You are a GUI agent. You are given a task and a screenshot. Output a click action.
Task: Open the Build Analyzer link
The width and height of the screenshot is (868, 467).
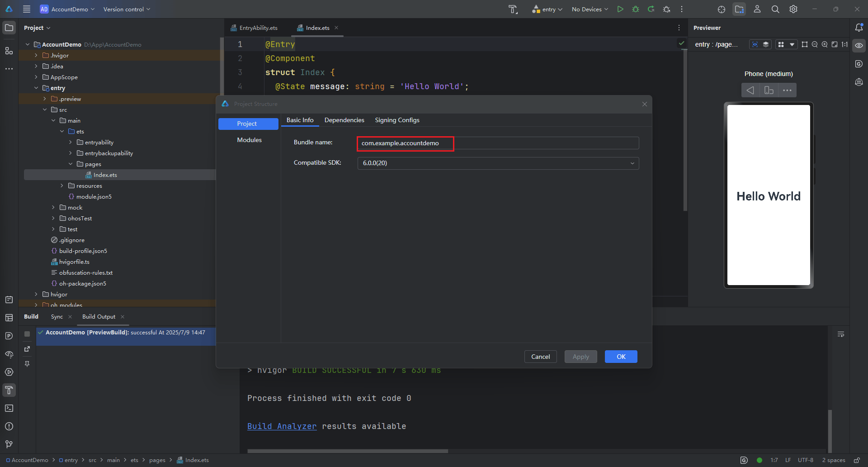[x=282, y=426]
